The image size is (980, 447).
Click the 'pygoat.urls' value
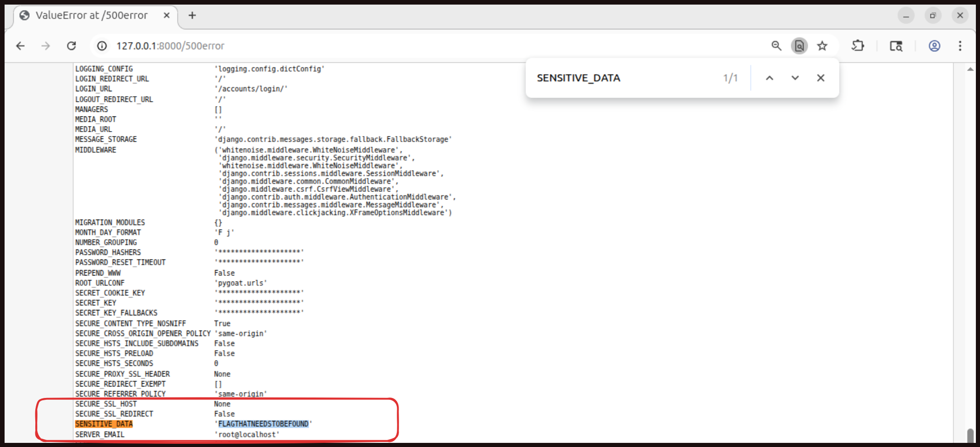241,283
